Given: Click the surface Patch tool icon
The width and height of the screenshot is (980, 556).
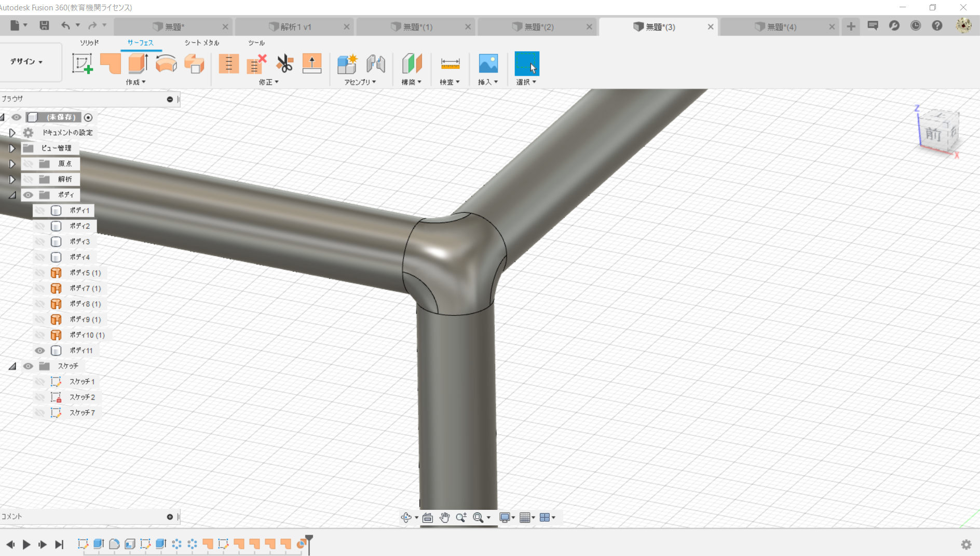Looking at the screenshot, I should click(x=110, y=64).
